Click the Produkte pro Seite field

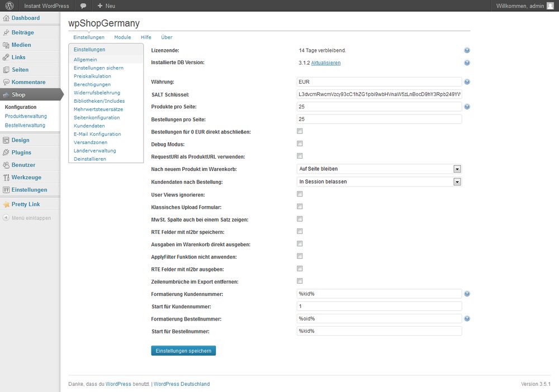(380, 107)
